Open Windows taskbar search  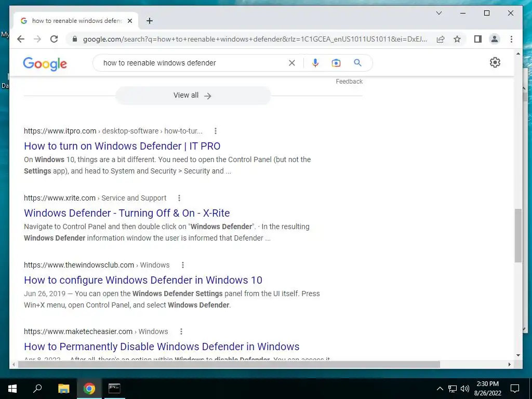(37, 389)
